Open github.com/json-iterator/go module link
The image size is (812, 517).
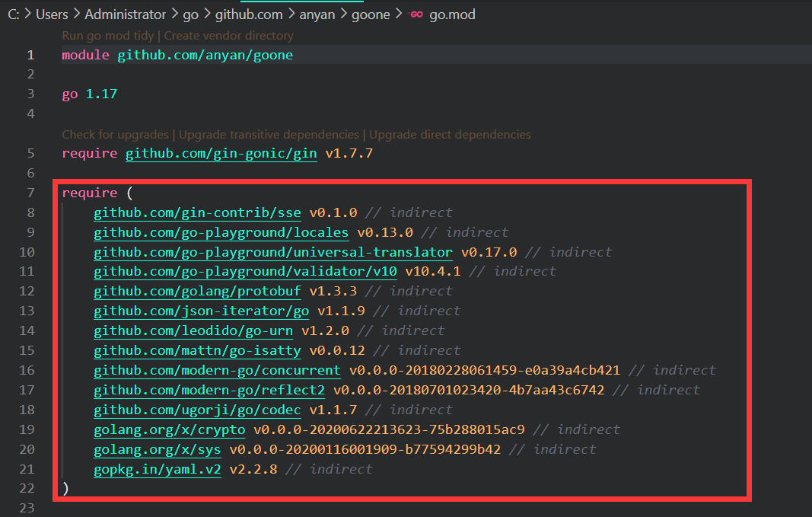tap(202, 311)
